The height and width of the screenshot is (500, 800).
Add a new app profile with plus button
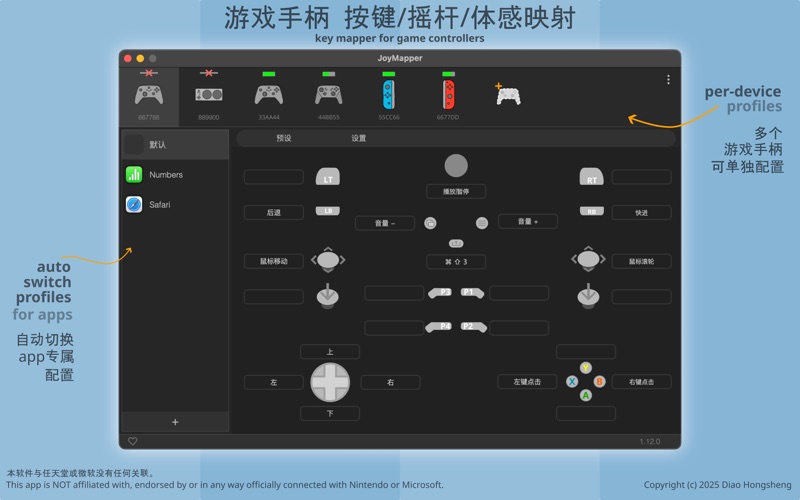tap(175, 422)
